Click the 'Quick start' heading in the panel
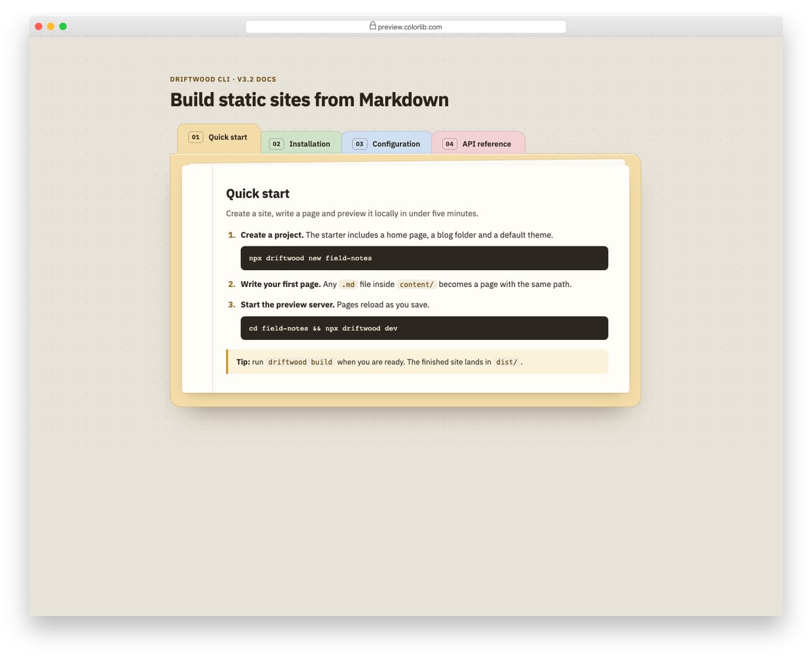 tap(258, 194)
